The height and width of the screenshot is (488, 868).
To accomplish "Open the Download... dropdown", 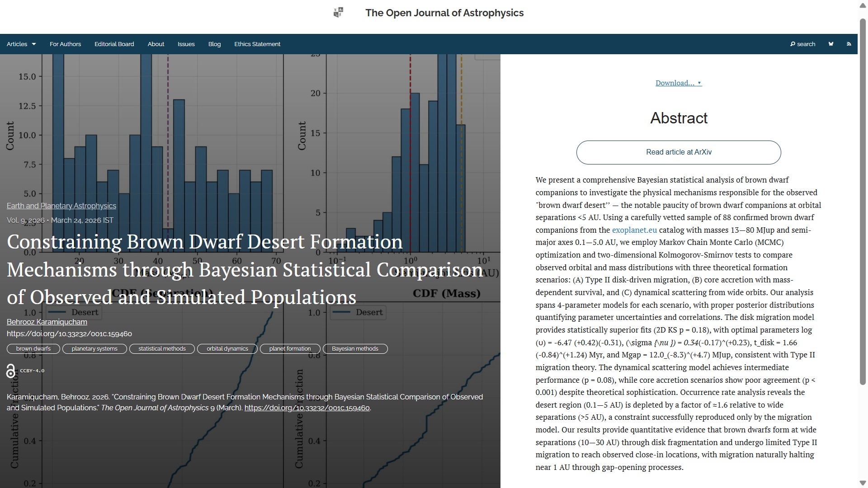I will pyautogui.click(x=678, y=83).
